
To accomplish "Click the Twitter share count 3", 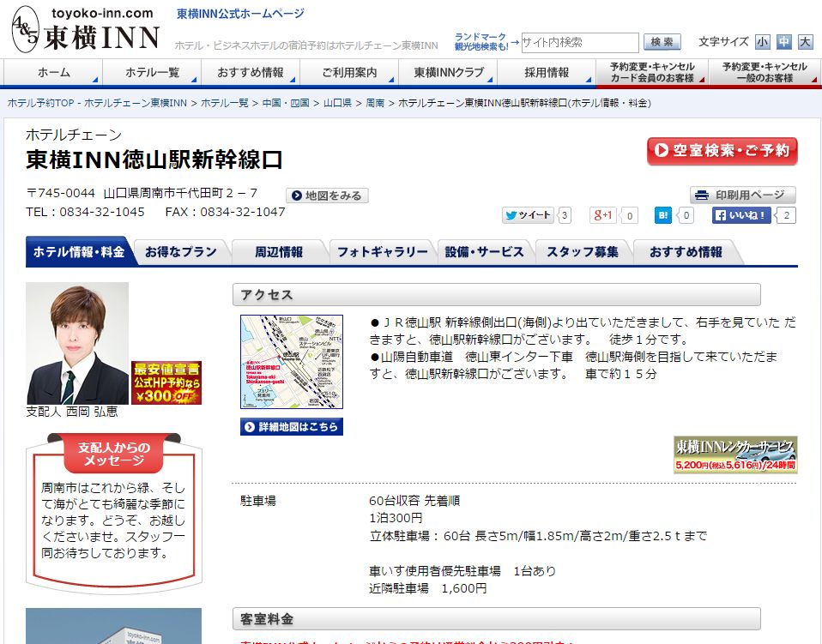I will pos(564,215).
